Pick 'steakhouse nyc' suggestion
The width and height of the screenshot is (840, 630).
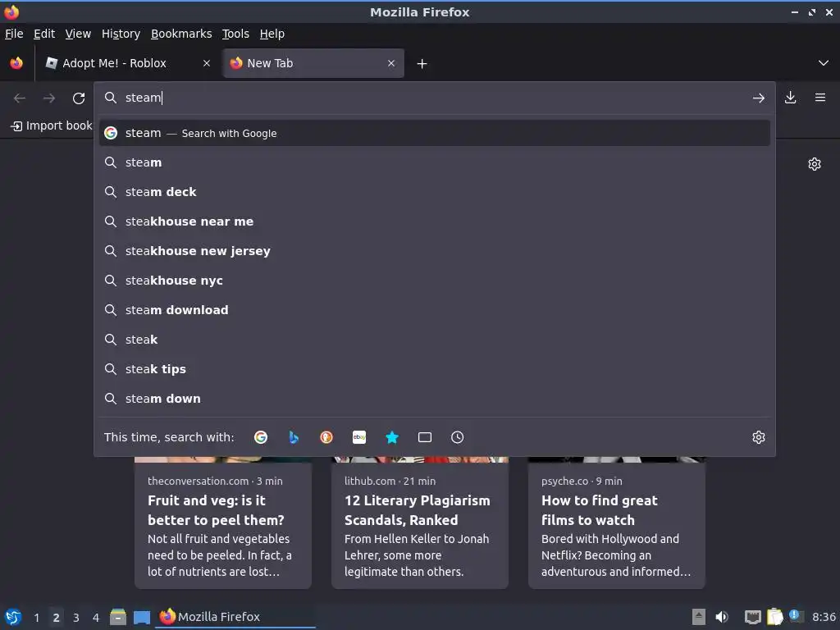point(435,281)
